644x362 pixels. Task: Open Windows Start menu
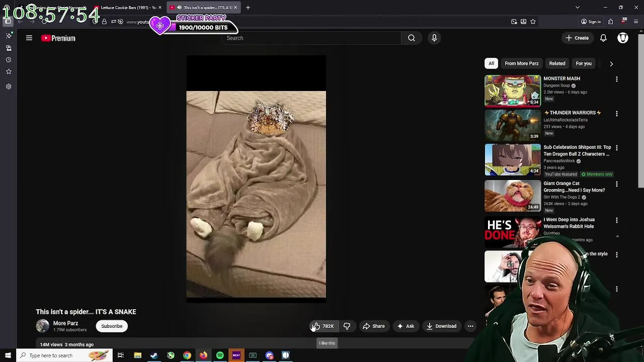pos(8,355)
